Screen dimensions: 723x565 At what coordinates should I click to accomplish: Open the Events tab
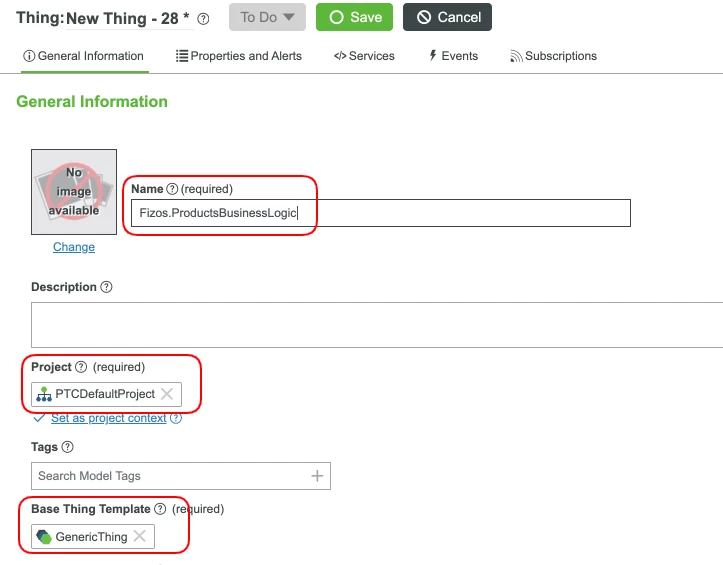click(454, 56)
